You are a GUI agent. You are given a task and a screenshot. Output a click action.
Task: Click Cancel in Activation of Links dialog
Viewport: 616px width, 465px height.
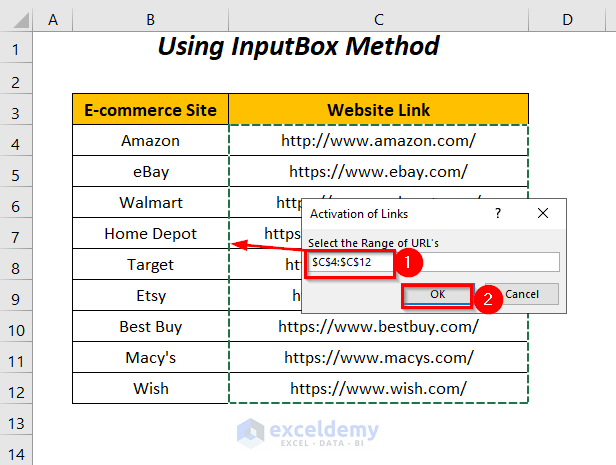(x=522, y=294)
